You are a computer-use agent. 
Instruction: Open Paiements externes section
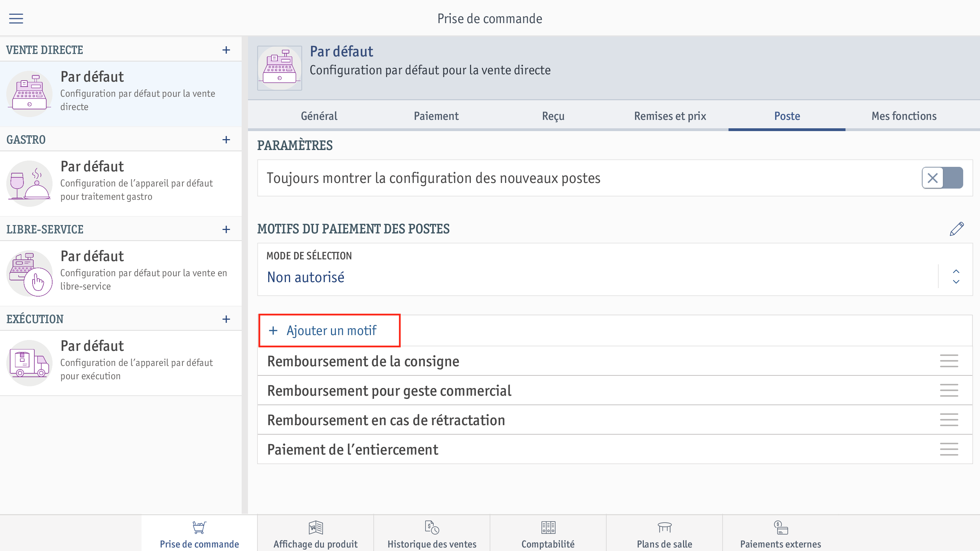(x=781, y=533)
